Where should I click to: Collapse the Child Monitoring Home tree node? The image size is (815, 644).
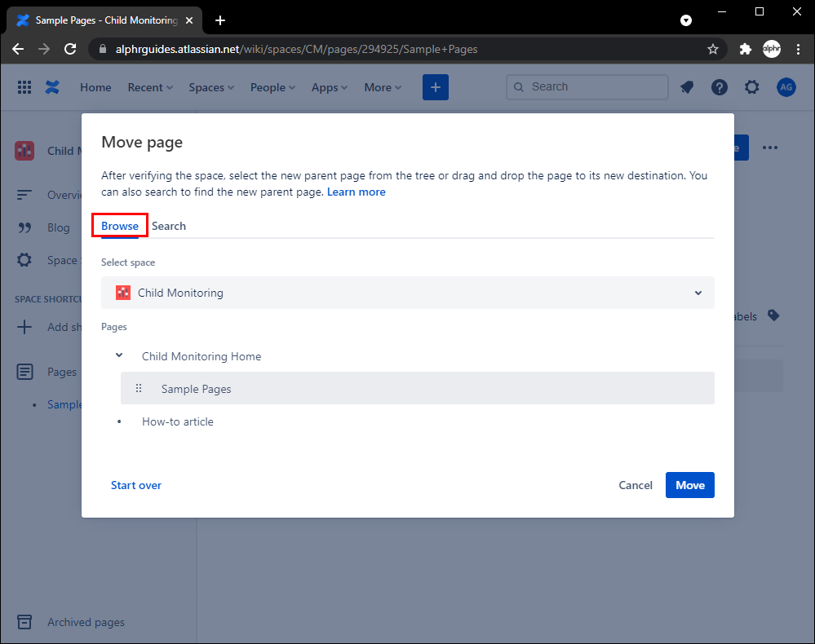pyautogui.click(x=119, y=355)
